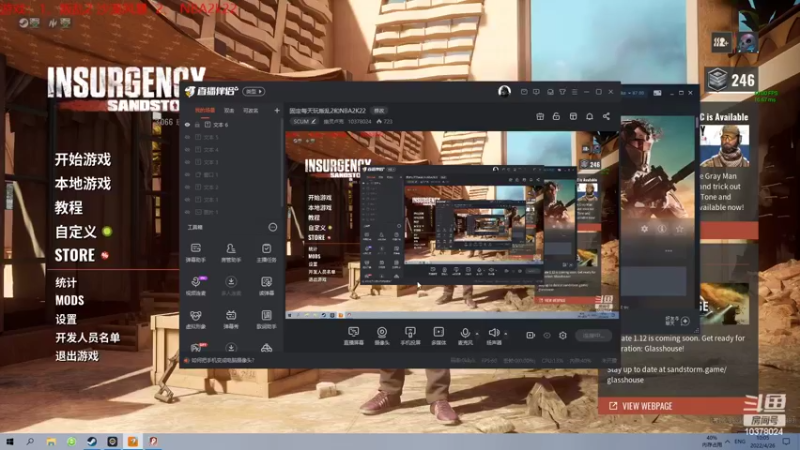This screenshot has width=800, height=450.
Task: Toggle visibility of the 文本 5 layer
Action: (x=187, y=137)
